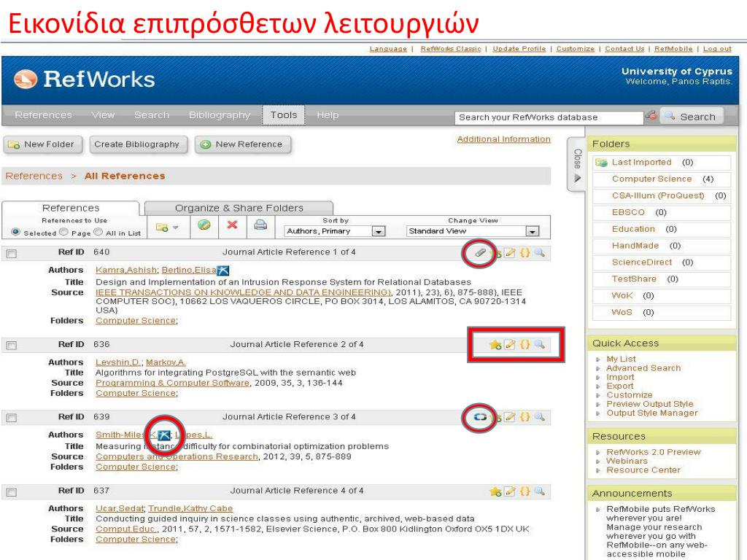Click the New Reference button
747x560 pixels.
pos(243,144)
